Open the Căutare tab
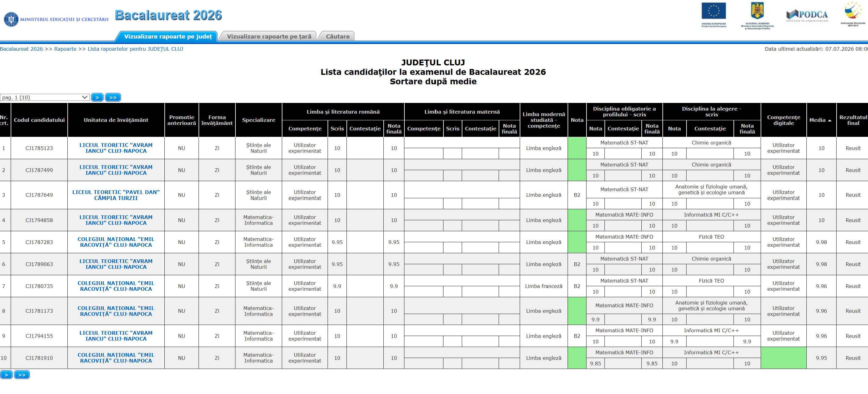This screenshot has height=394, width=868. point(337,36)
